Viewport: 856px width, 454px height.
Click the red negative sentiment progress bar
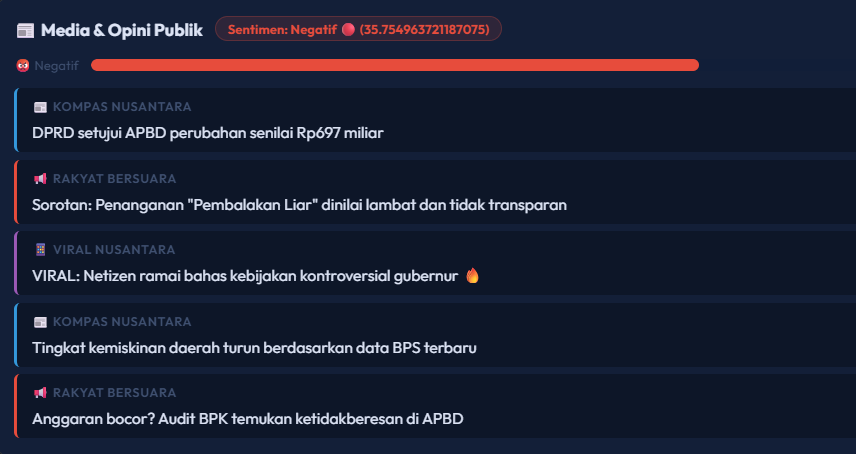[x=394, y=66]
